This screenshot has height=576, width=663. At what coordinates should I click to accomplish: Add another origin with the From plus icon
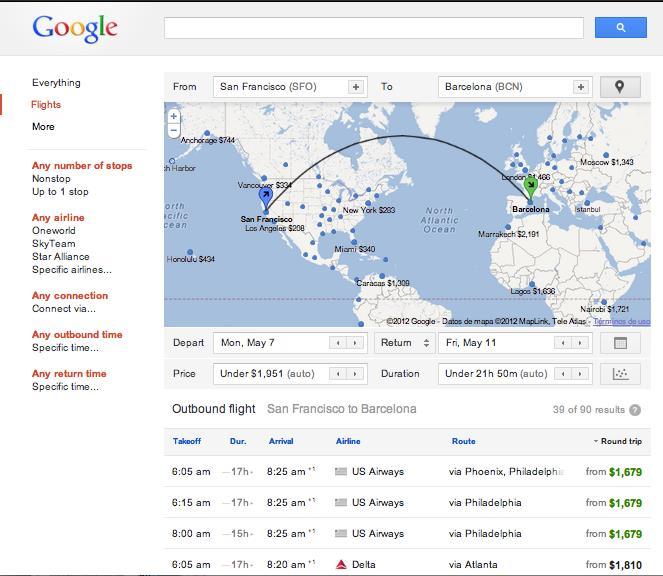pyautogui.click(x=356, y=87)
